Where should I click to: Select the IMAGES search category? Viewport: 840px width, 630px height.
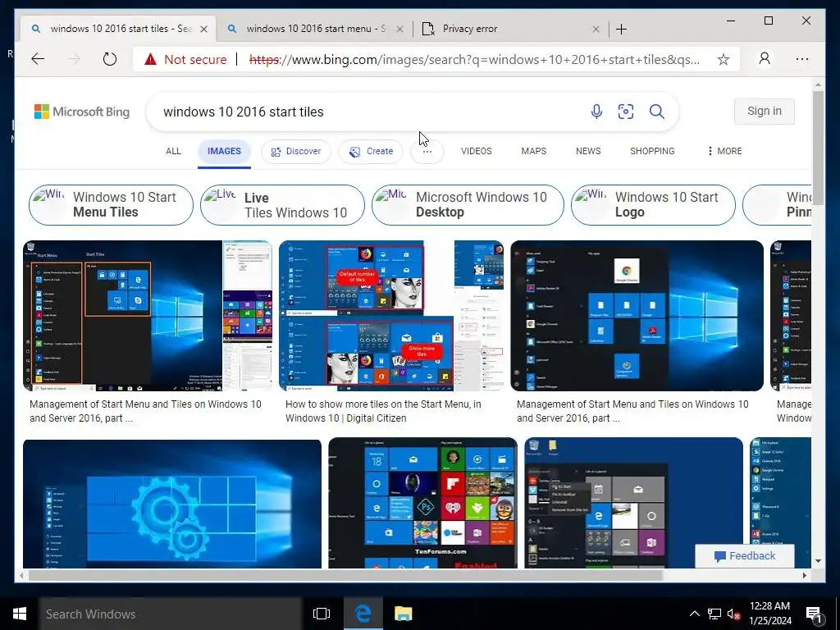[x=224, y=151]
